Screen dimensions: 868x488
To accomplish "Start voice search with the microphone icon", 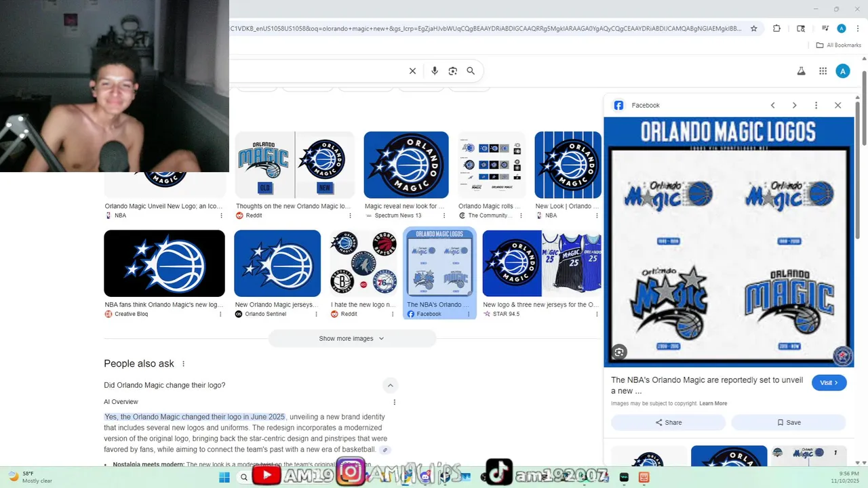I will point(435,70).
